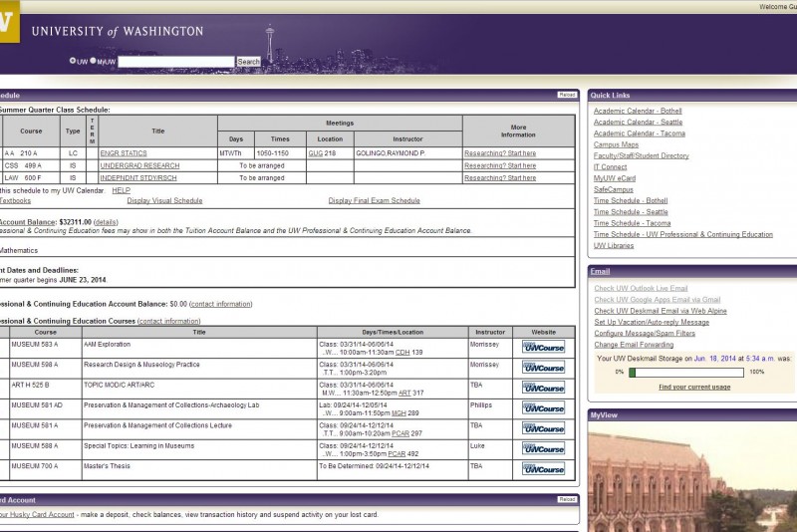Open the UNDERGRAD RESEARCH course link

click(x=139, y=165)
